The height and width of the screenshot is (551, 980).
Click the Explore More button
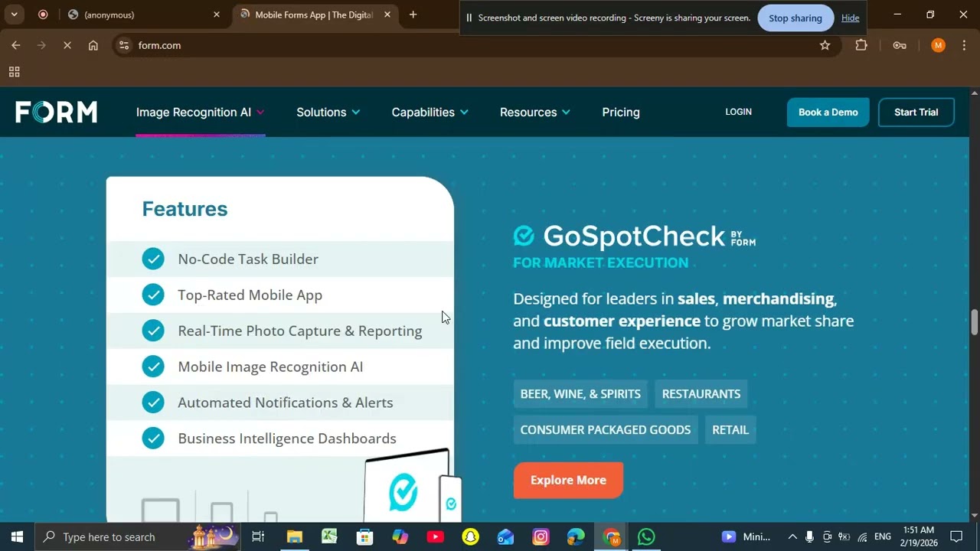coord(568,480)
